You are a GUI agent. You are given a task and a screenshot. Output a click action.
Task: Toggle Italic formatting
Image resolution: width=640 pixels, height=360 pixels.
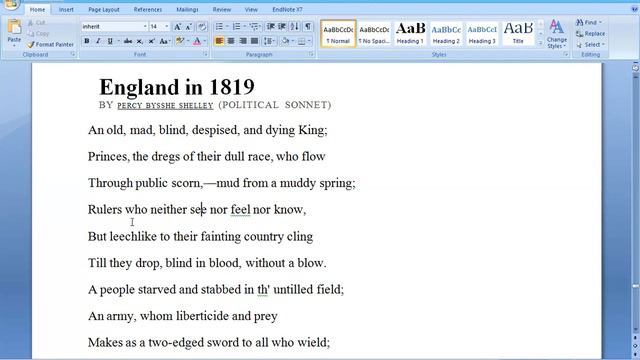pyautogui.click(x=98, y=41)
